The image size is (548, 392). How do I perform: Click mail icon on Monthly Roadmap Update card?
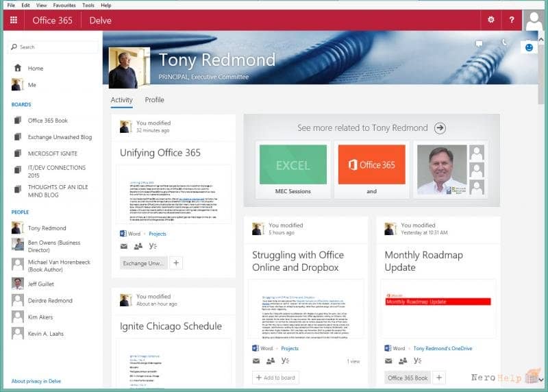[388, 361]
